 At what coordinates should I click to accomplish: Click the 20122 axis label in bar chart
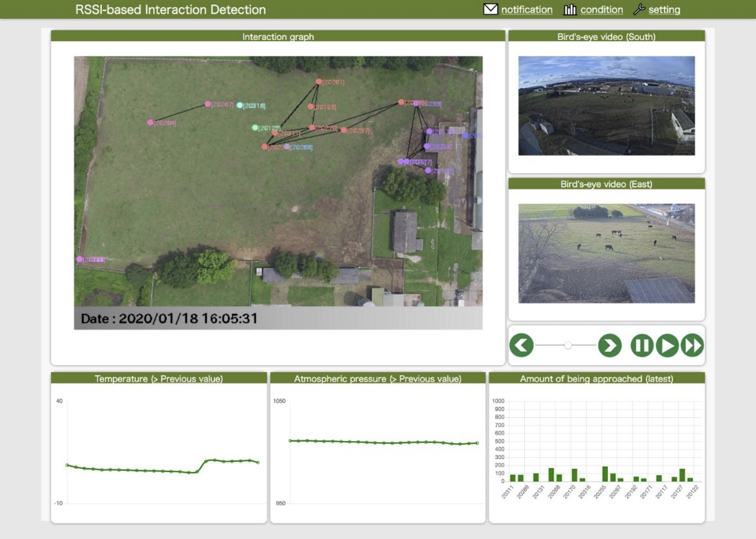click(x=693, y=492)
